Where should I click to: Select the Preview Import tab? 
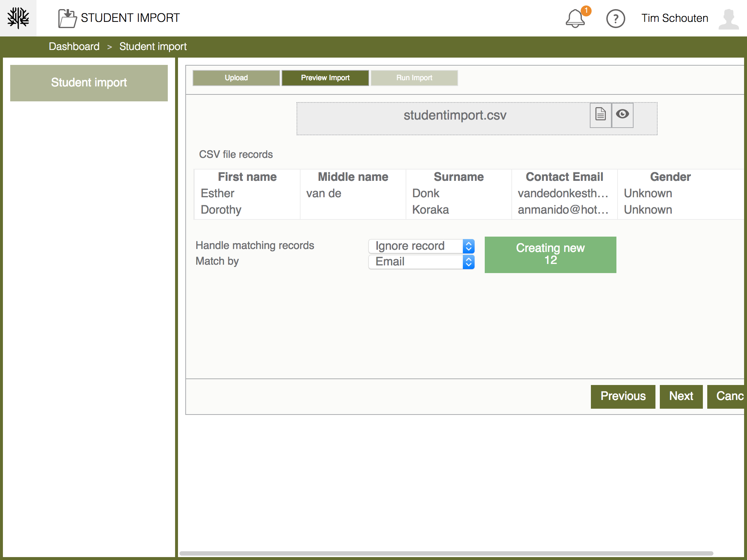tap(325, 78)
